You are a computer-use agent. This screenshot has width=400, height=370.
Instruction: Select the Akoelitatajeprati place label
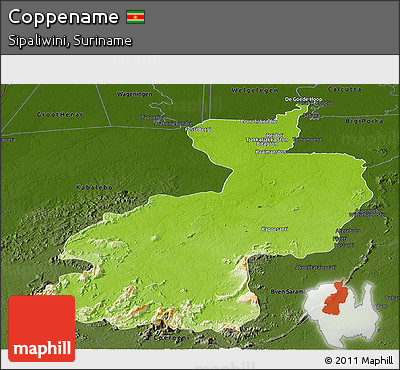coord(315,268)
